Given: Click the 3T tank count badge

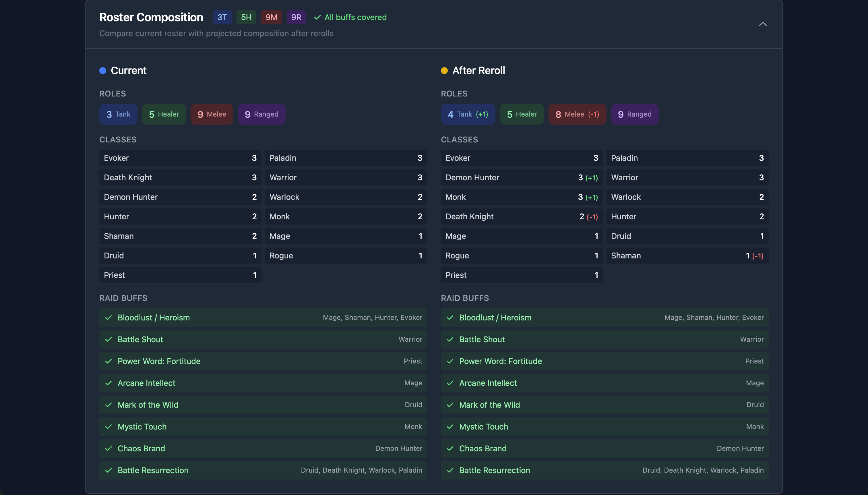Looking at the screenshot, I should tap(222, 17).
